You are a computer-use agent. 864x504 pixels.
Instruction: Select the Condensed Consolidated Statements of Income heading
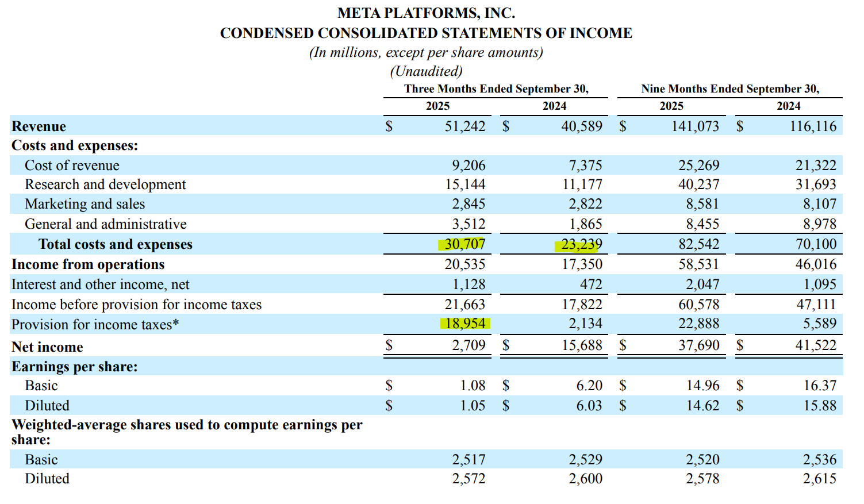[426, 33]
